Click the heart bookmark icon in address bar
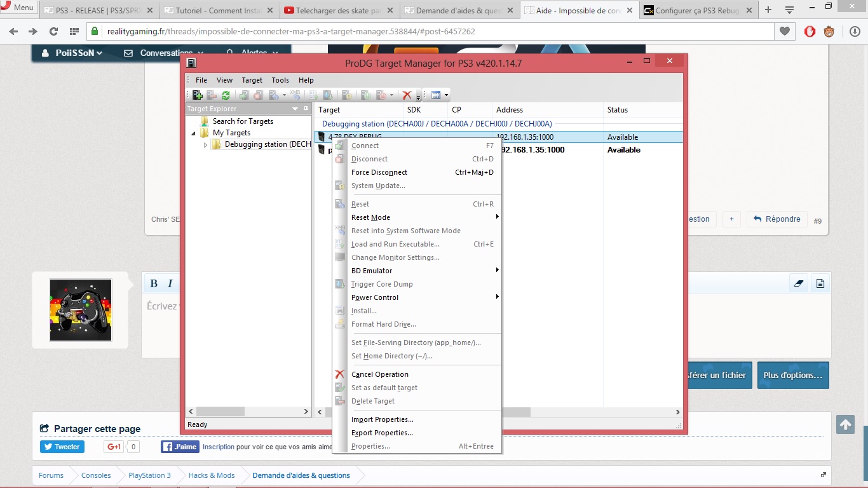The height and width of the screenshot is (488, 868). point(785,32)
